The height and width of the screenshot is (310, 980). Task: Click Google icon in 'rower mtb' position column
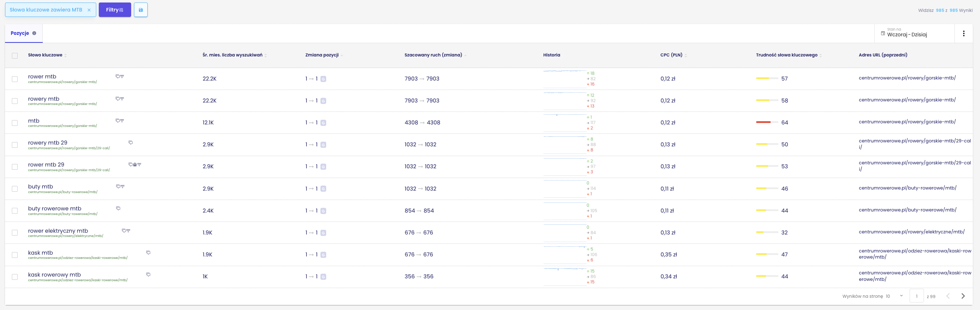(x=323, y=79)
